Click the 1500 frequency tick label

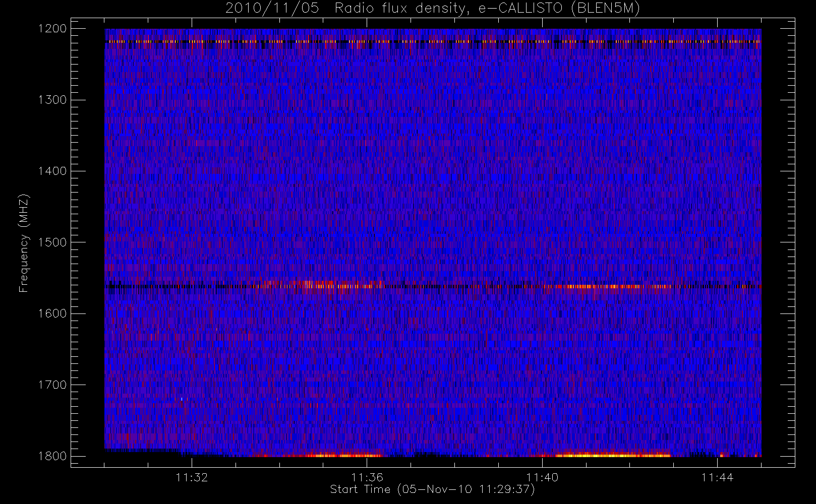coord(52,242)
